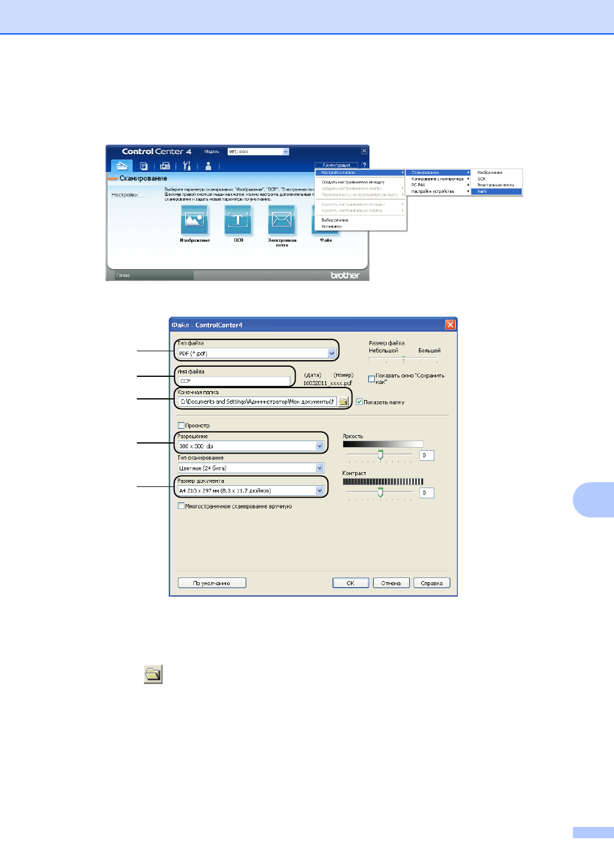Browse for folder next to Конечная папка

pos(343,402)
